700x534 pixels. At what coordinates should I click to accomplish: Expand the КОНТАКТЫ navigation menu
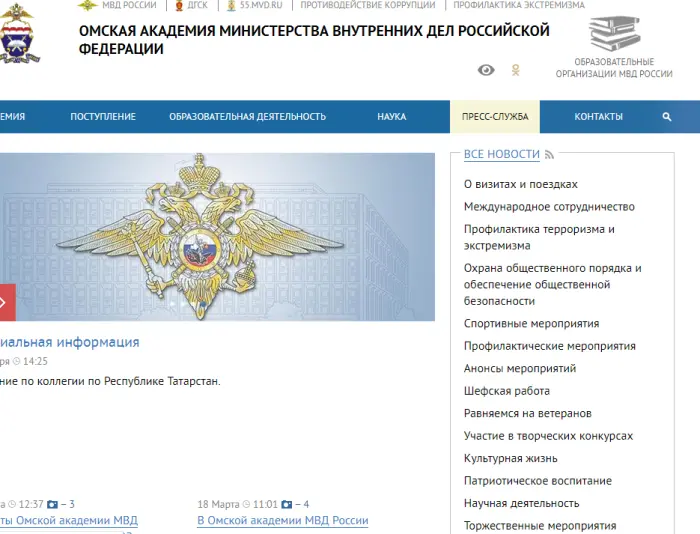pos(598,117)
